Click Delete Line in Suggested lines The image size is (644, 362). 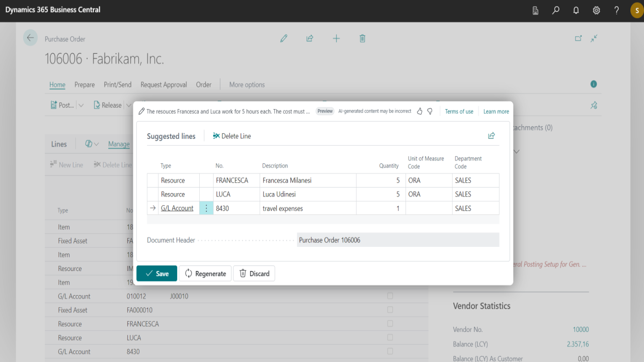pos(232,136)
